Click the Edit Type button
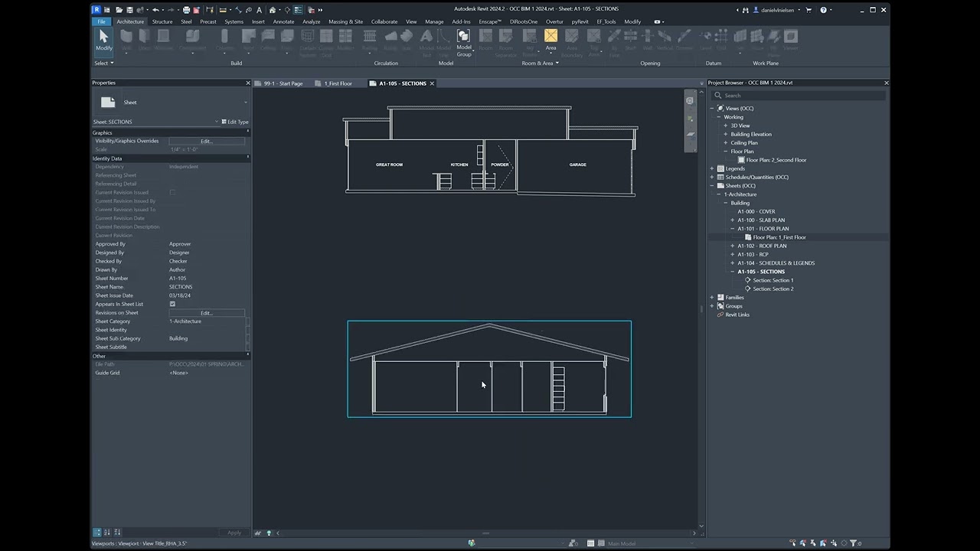This screenshot has height=551, width=980. (x=235, y=122)
